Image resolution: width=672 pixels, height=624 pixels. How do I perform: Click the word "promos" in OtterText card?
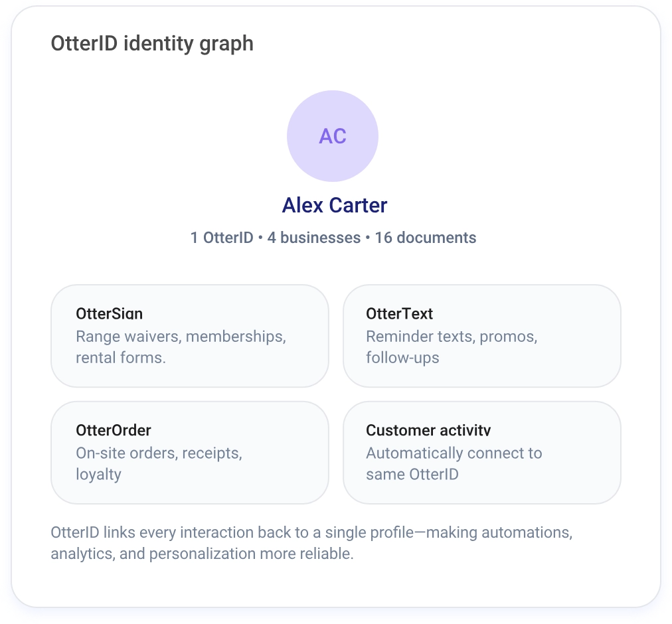tap(507, 337)
